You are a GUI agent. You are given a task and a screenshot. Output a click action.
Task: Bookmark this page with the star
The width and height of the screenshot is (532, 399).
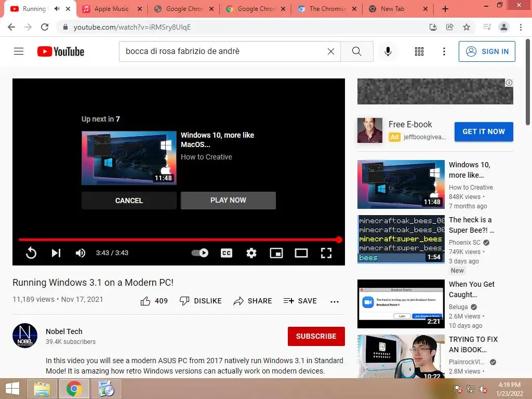(x=467, y=27)
